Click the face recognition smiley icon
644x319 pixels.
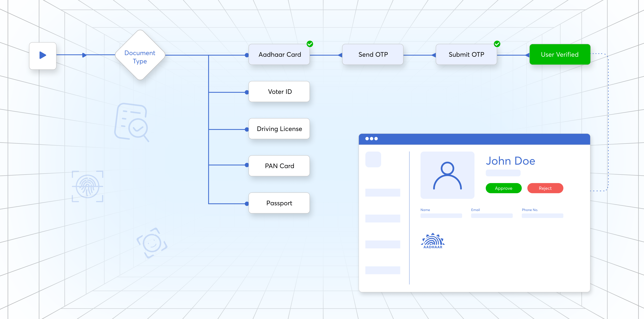[152, 243]
